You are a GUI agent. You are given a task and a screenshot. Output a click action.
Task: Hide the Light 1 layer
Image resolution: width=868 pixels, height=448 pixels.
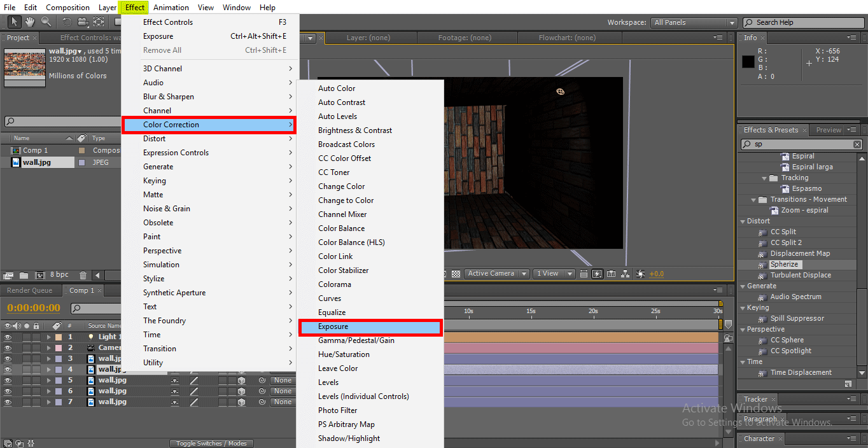point(8,337)
